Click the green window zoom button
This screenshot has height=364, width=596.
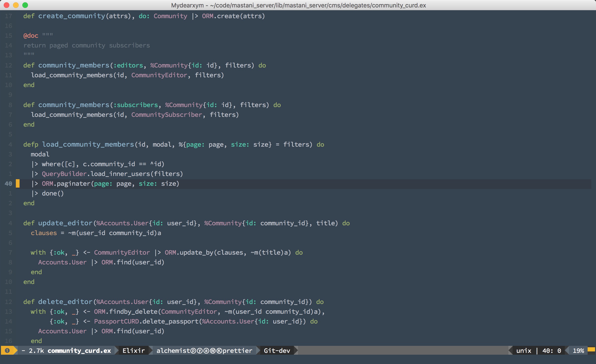25,5
